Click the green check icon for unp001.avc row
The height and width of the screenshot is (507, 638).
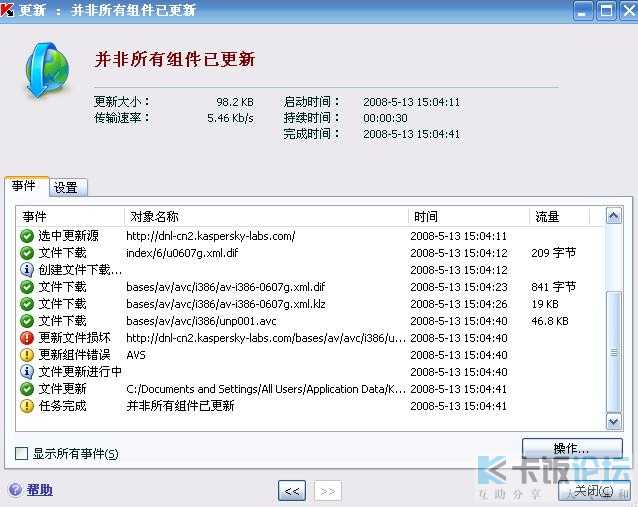click(x=27, y=321)
